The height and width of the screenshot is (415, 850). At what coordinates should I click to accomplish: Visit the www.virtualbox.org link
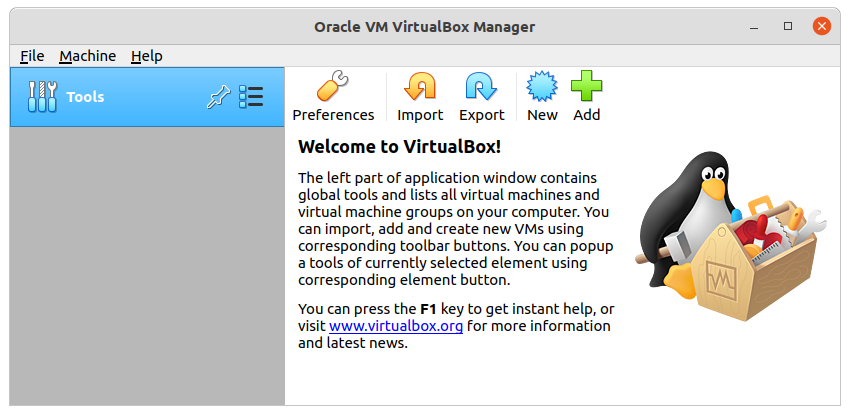(x=396, y=326)
